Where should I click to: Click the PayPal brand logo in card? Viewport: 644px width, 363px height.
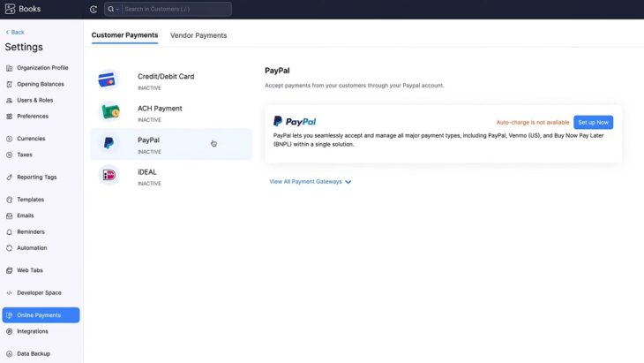click(295, 121)
